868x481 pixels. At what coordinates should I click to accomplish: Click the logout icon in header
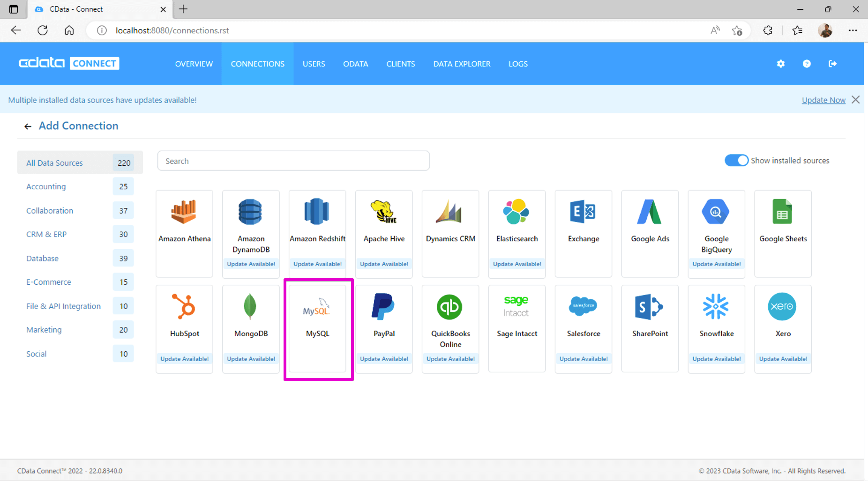tap(832, 64)
